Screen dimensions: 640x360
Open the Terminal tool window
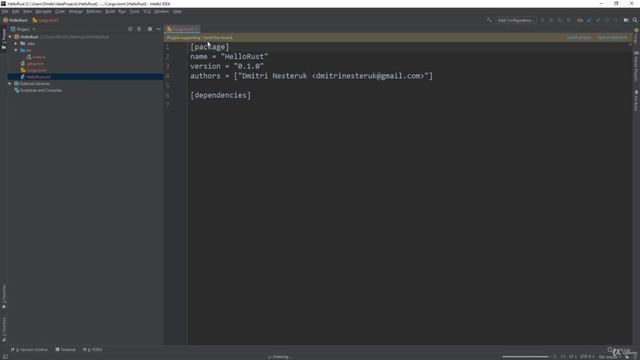[x=65, y=350]
